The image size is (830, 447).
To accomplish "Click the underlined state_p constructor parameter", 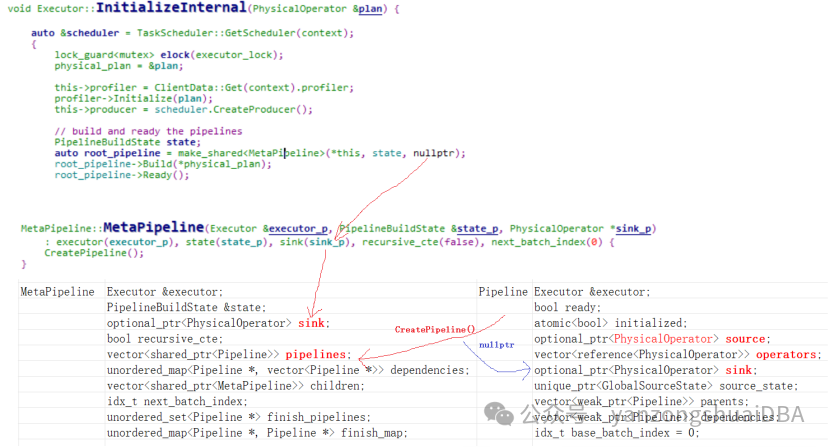I will pyautogui.click(x=477, y=229).
